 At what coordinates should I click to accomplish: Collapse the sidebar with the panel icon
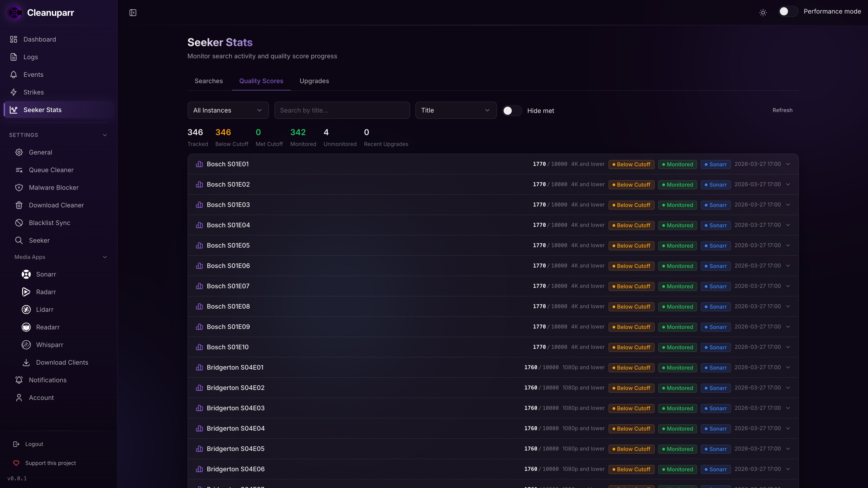point(133,13)
